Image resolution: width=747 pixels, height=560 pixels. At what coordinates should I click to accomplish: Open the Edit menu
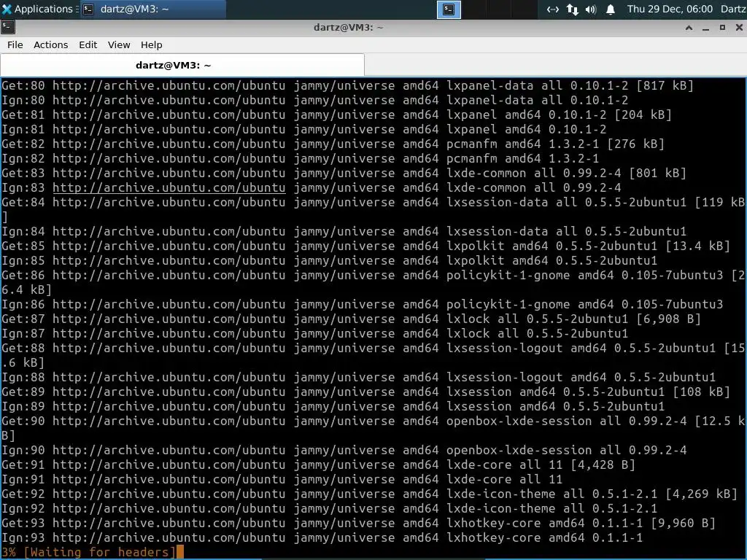(x=88, y=44)
